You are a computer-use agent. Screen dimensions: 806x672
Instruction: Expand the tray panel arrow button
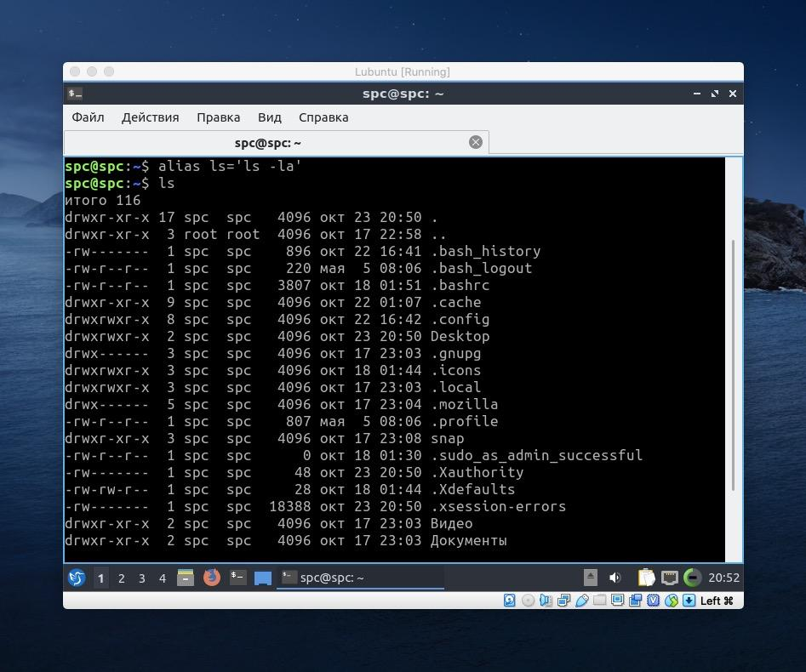pos(592,578)
